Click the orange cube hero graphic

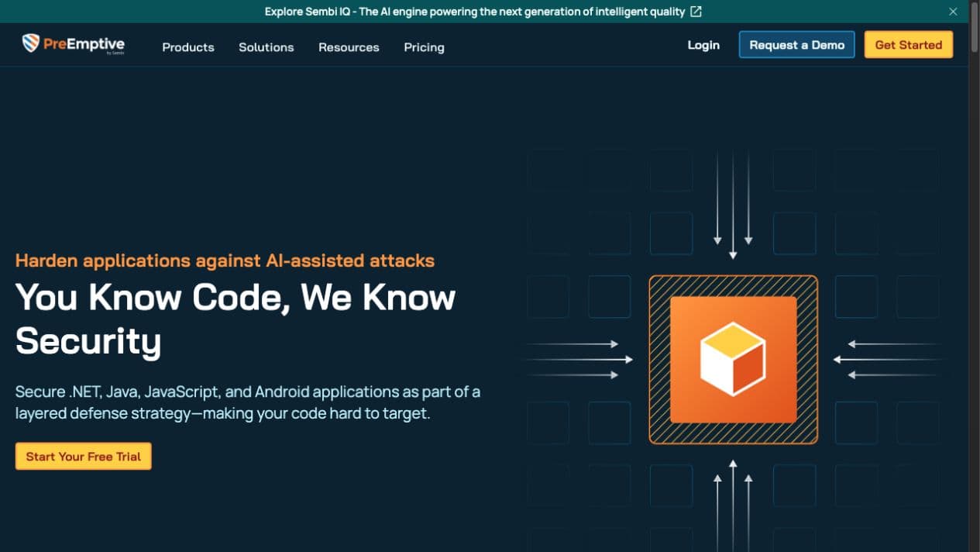pos(733,360)
